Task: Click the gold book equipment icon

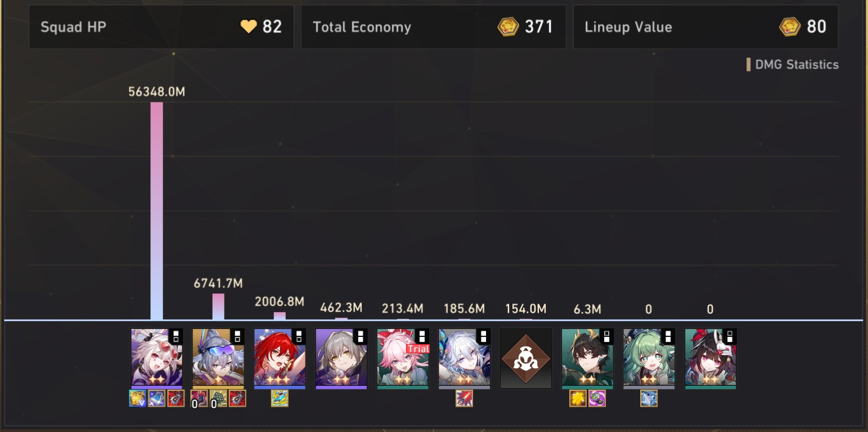Action: point(138,398)
